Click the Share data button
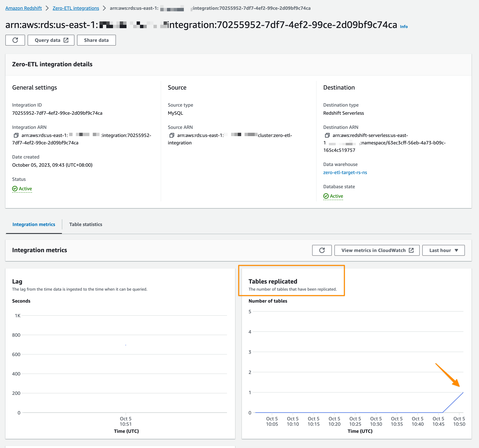This screenshot has width=479, height=448. click(x=96, y=40)
